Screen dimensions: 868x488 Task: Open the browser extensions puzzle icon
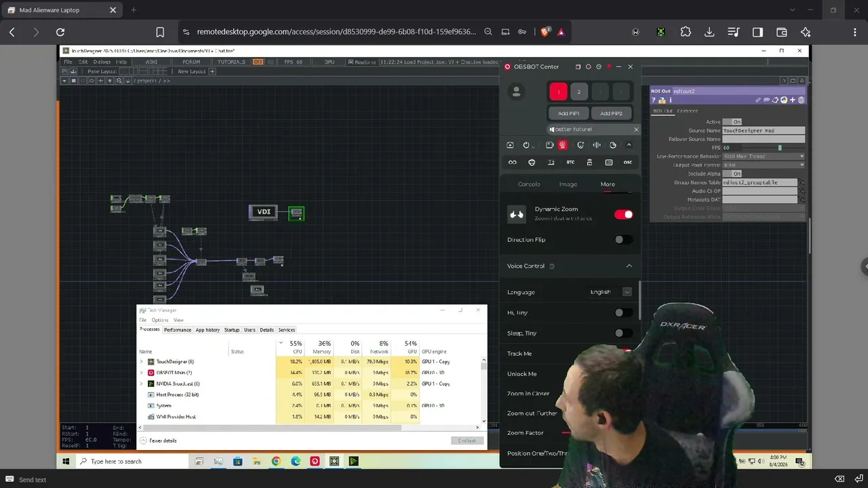pyautogui.click(x=686, y=32)
